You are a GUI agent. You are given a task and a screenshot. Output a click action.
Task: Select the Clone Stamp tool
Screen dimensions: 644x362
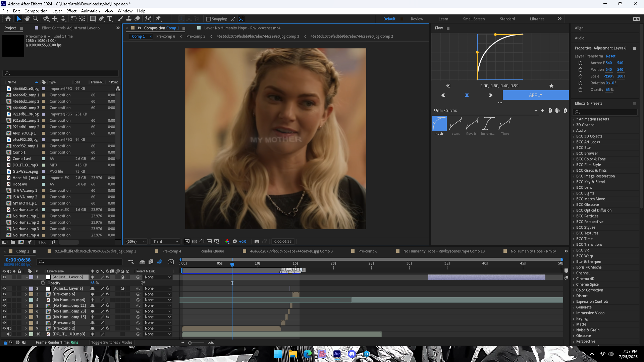[x=128, y=19]
